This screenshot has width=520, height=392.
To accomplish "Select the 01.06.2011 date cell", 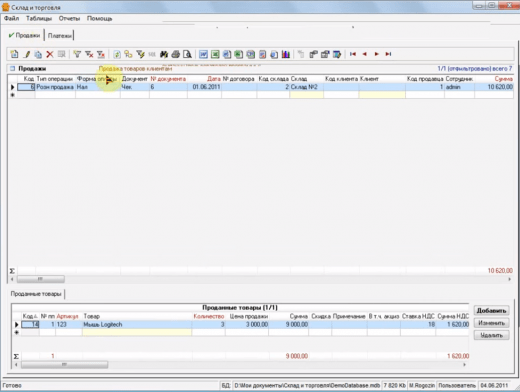I will click(204, 87).
